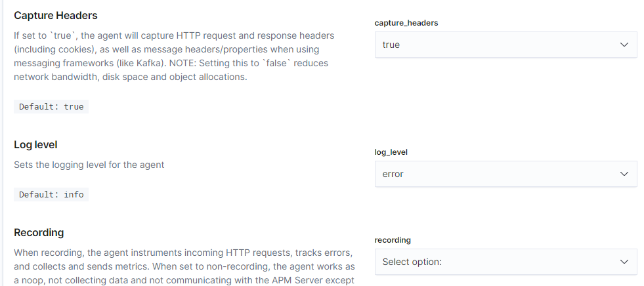
Task: Click the selected "error" value text
Action: (x=393, y=174)
